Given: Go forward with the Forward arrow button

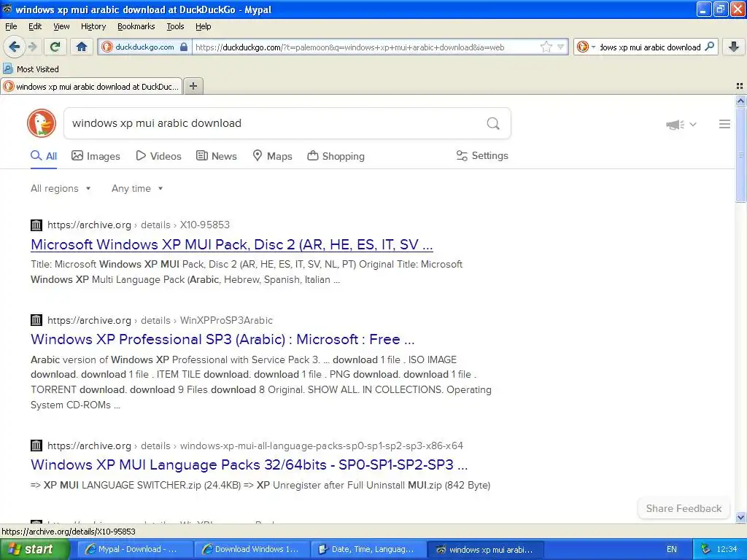Looking at the screenshot, I should coord(32,47).
